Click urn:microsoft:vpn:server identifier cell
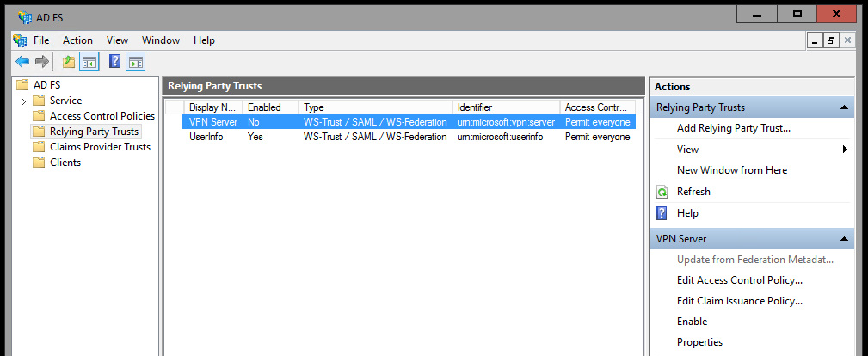The width and height of the screenshot is (868, 356). pos(506,122)
